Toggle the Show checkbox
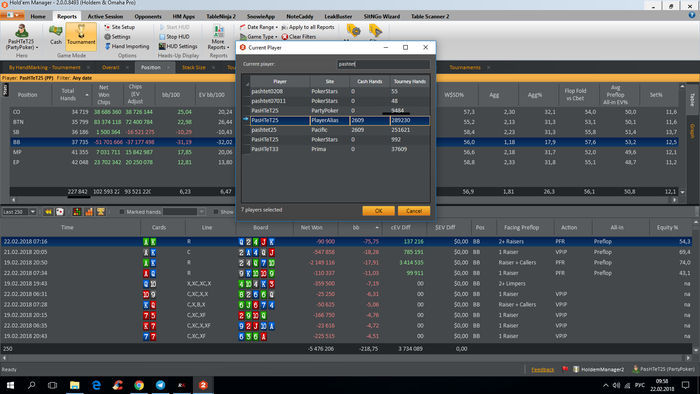The image size is (700, 394). point(216,212)
